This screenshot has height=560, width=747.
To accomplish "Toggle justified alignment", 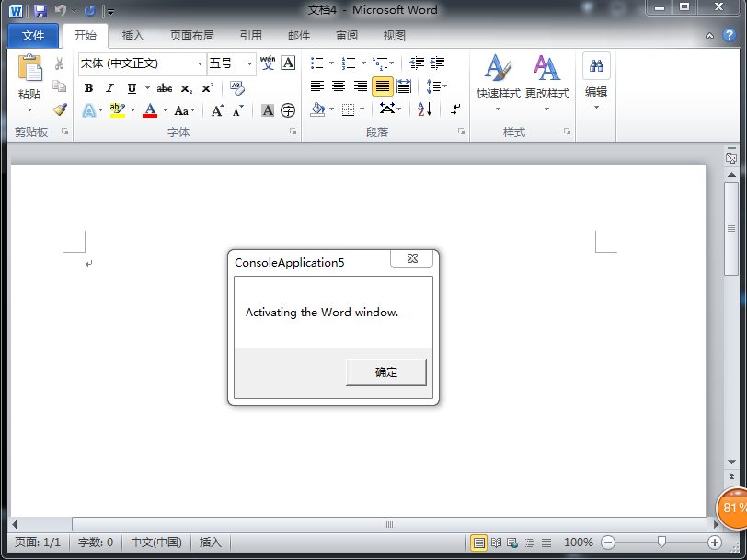I will coord(382,86).
